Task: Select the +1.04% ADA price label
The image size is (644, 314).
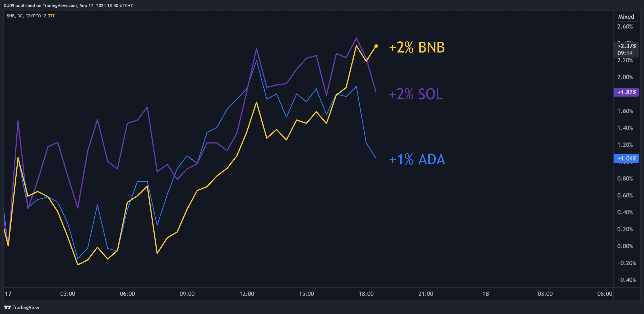Action: pyautogui.click(x=626, y=158)
